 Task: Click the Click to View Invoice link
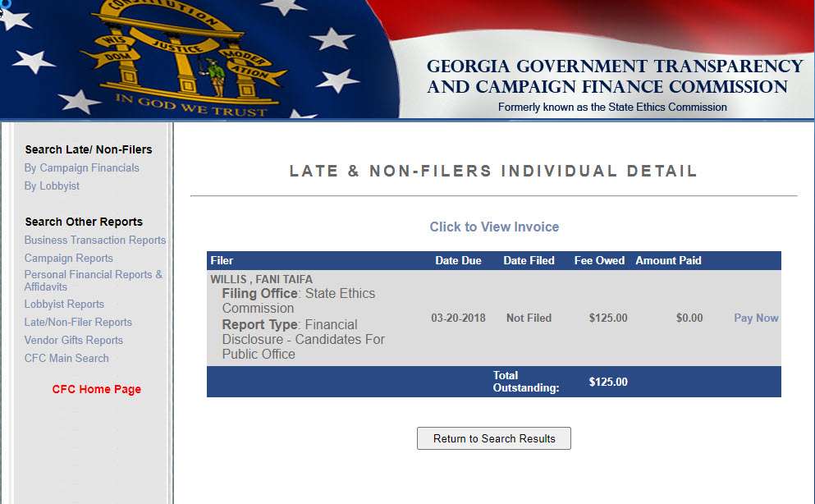tap(494, 227)
